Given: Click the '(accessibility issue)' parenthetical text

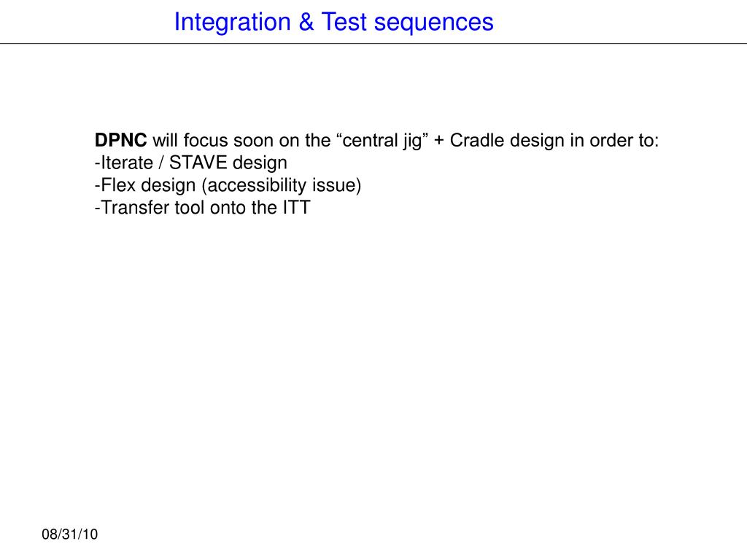Looking at the screenshot, I should [282, 185].
